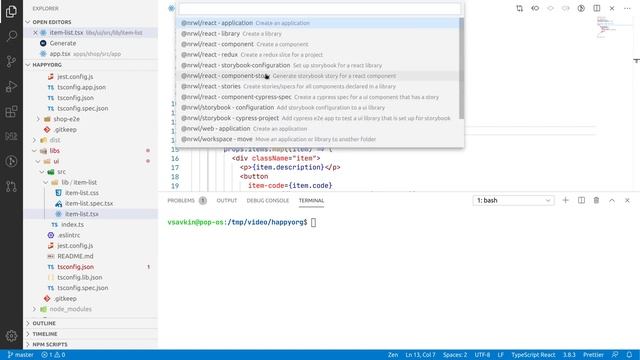Open Source Control view in activity bar

[11, 62]
